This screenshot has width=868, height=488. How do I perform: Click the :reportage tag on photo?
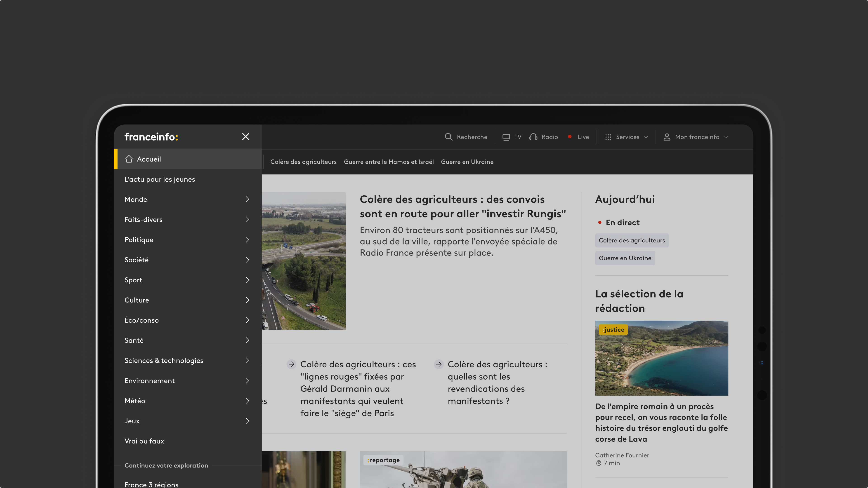(383, 460)
